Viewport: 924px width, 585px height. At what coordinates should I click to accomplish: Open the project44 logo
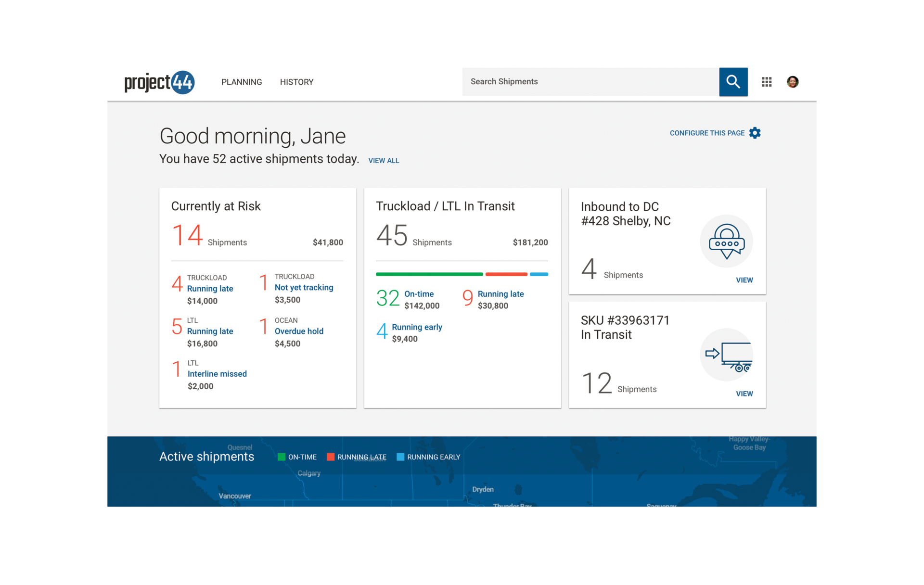[x=159, y=82]
